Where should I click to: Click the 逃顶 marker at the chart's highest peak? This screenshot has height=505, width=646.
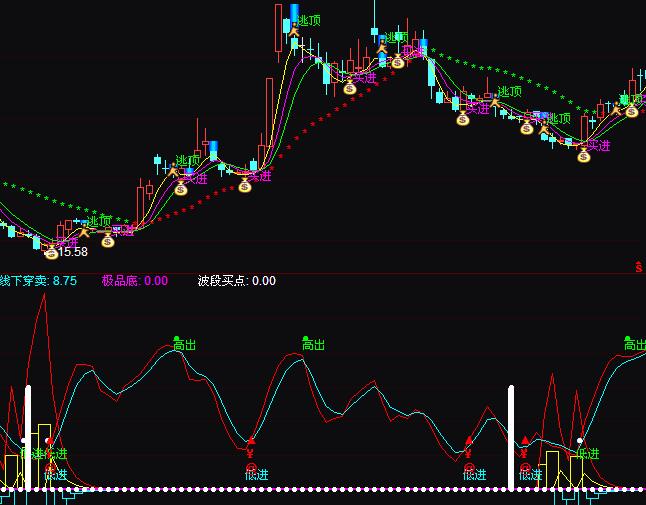point(306,20)
